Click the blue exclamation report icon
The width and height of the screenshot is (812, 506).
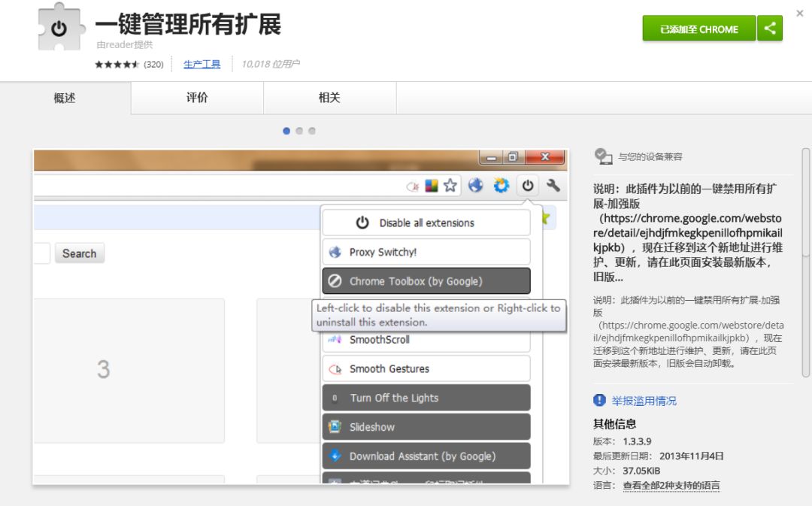tap(599, 400)
